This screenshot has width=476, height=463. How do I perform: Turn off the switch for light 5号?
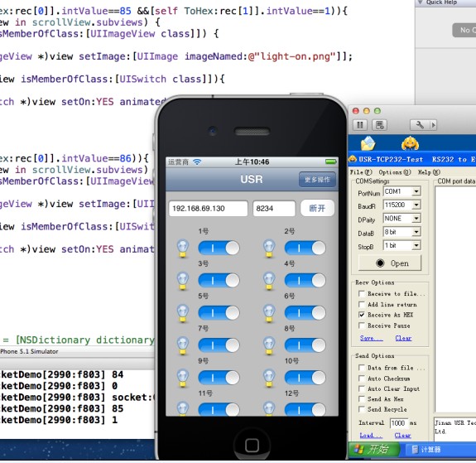tap(219, 313)
